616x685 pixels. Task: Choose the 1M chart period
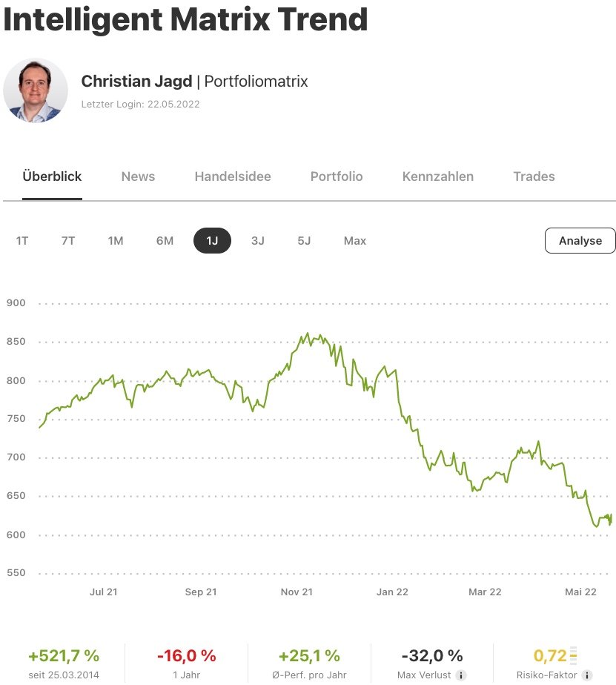[116, 240]
